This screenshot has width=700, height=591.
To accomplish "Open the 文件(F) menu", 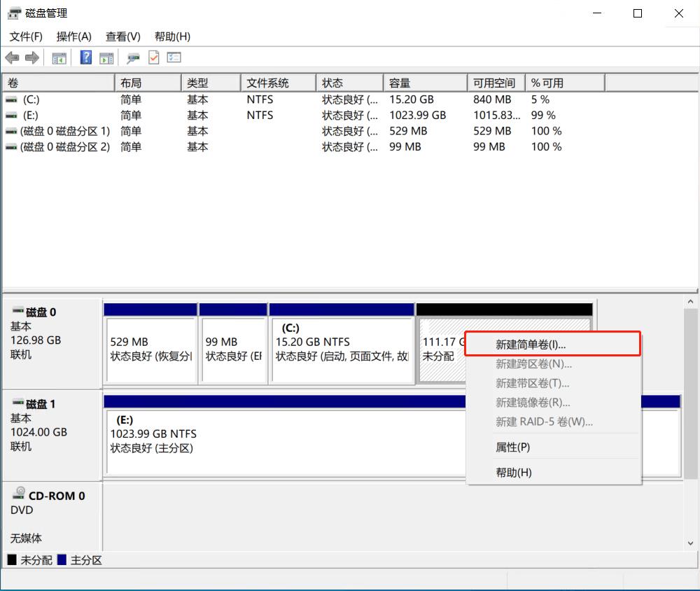I will click(26, 36).
